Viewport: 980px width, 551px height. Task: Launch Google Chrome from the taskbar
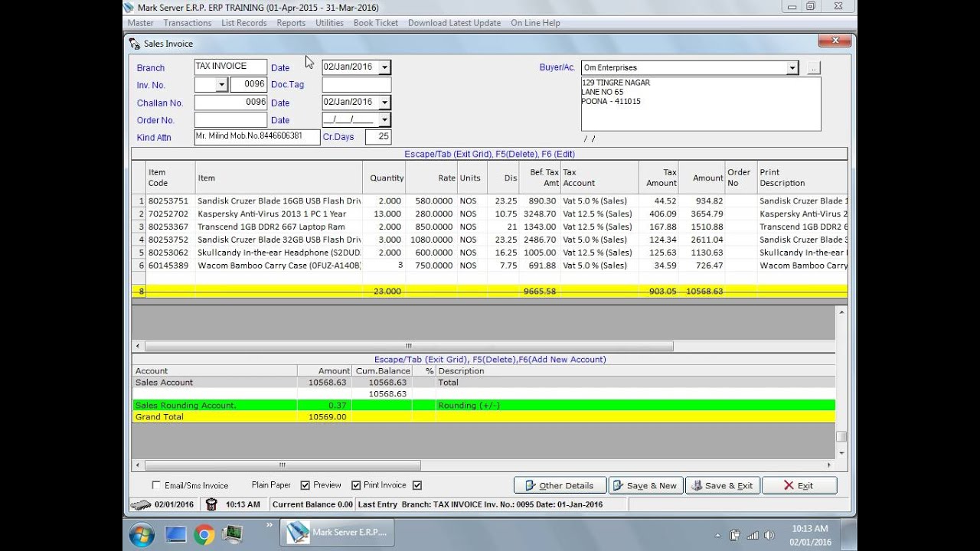point(204,534)
